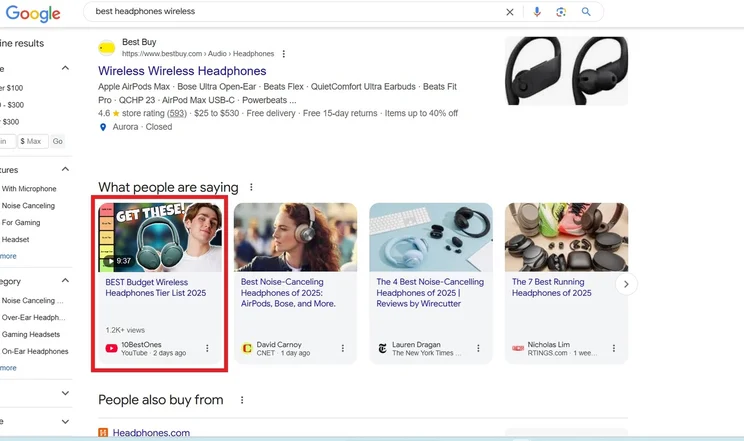Clear the search query with X icon
Viewport: 744px width, 441px height.
click(510, 12)
